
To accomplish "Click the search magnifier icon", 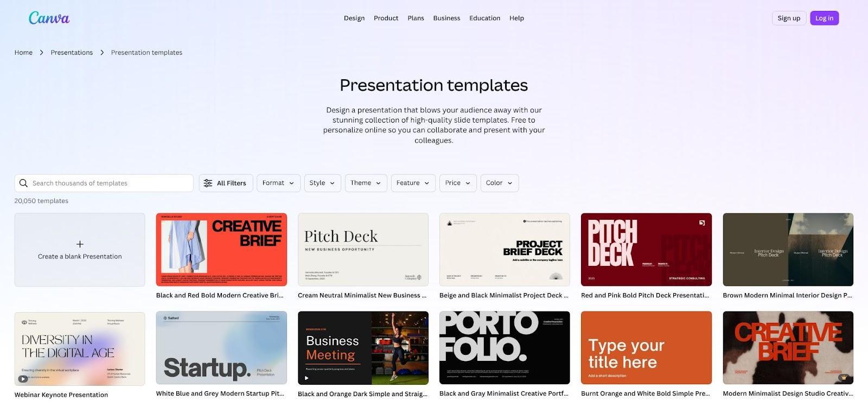I will [x=23, y=183].
